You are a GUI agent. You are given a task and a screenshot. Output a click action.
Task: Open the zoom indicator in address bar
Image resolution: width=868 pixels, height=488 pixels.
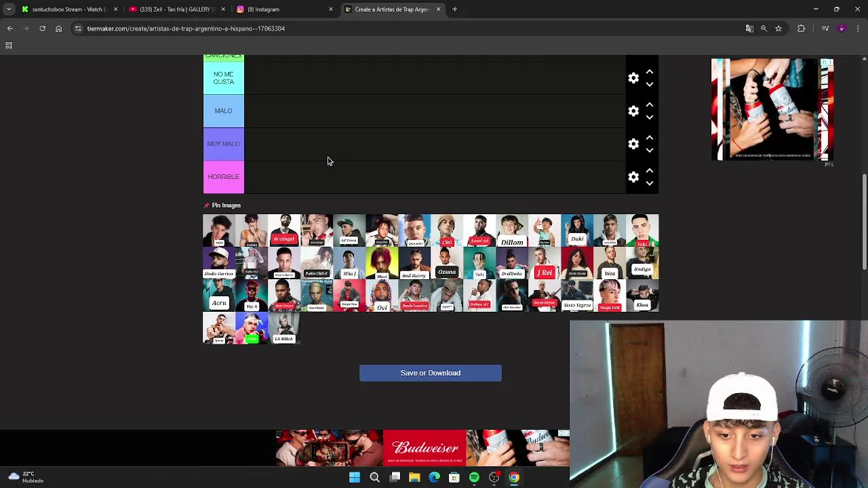(x=764, y=28)
